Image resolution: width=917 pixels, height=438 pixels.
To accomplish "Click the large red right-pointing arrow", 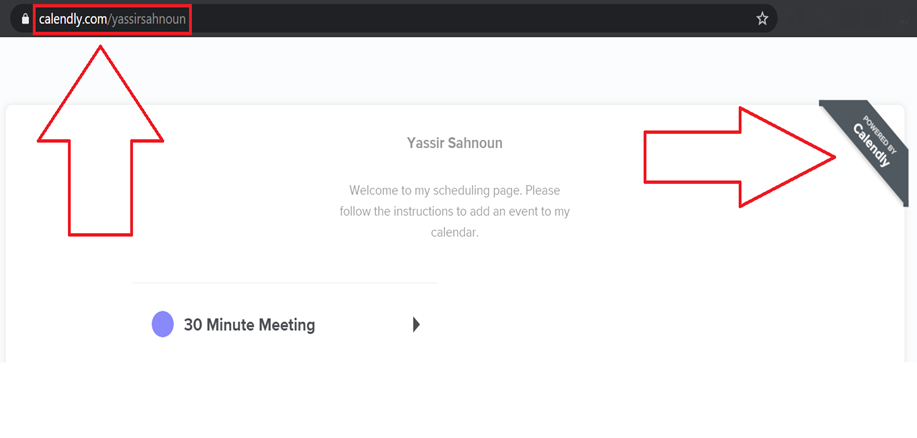I will click(740, 157).
